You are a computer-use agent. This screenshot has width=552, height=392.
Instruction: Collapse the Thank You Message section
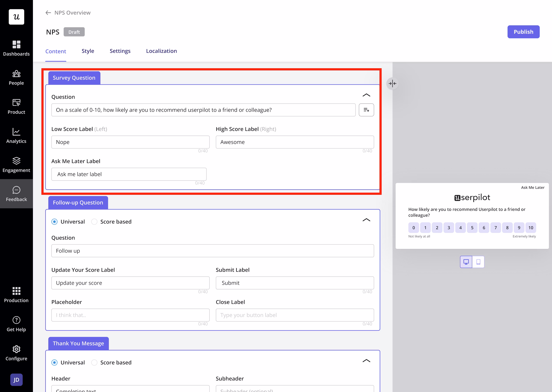pyautogui.click(x=366, y=361)
